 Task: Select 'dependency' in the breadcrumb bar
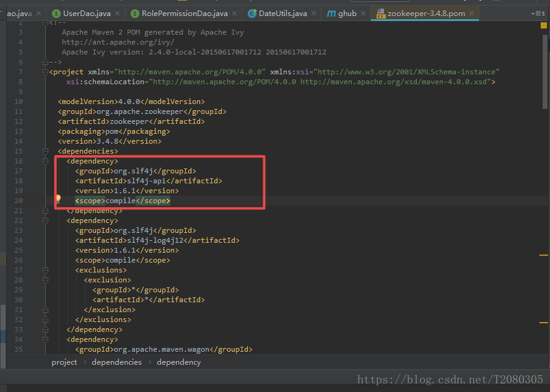click(178, 362)
